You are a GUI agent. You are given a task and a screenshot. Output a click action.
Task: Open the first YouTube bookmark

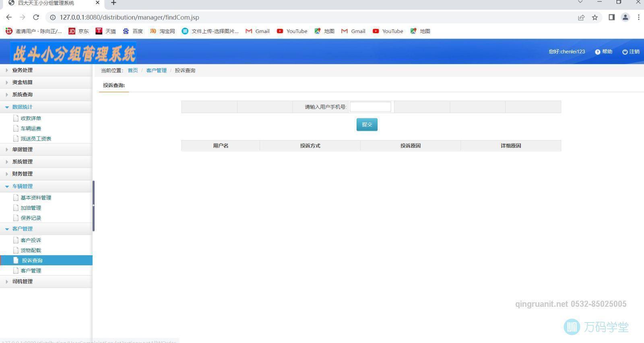[x=292, y=31]
